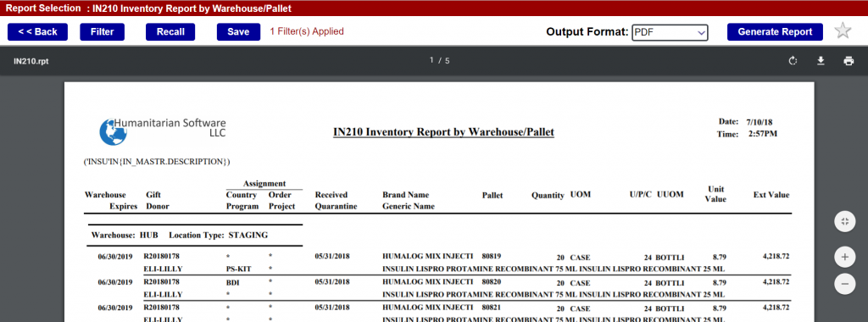The height and width of the screenshot is (322, 868).
Task: Click the report title IN210 Inventory Report by Warehouse/Pallet
Action: [x=443, y=132]
